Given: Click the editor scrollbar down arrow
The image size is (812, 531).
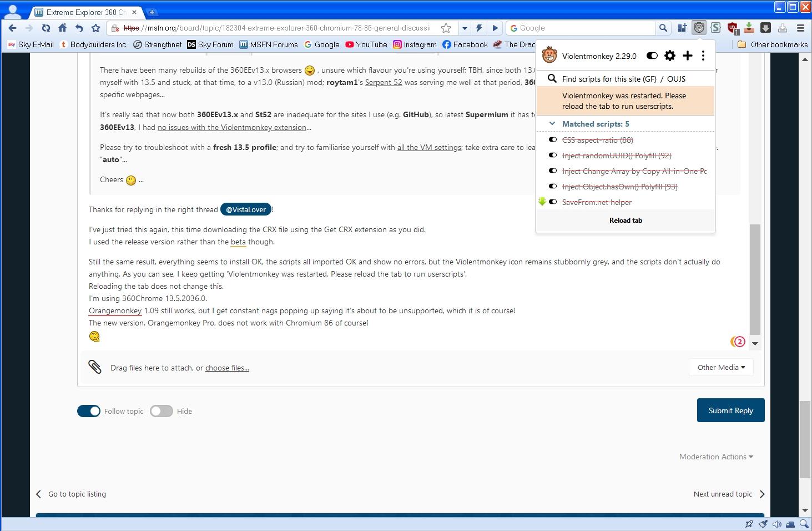Looking at the screenshot, I should (x=755, y=343).
